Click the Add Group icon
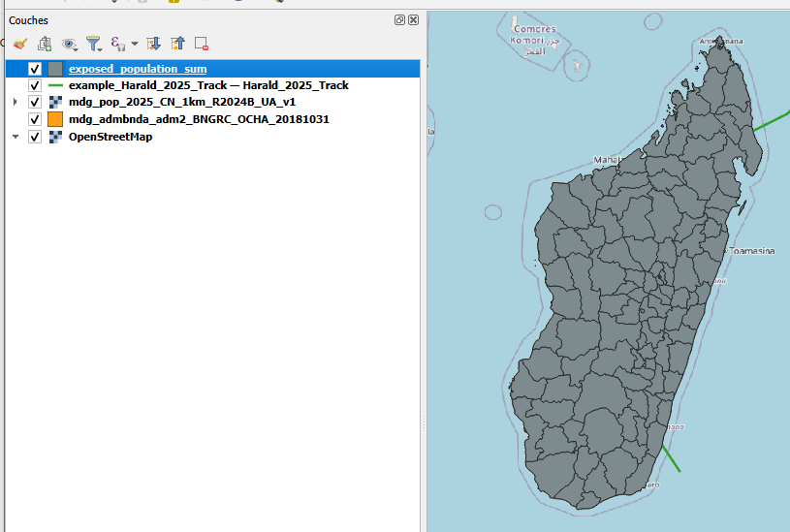Viewport: 790px width, 532px height. coord(45,44)
